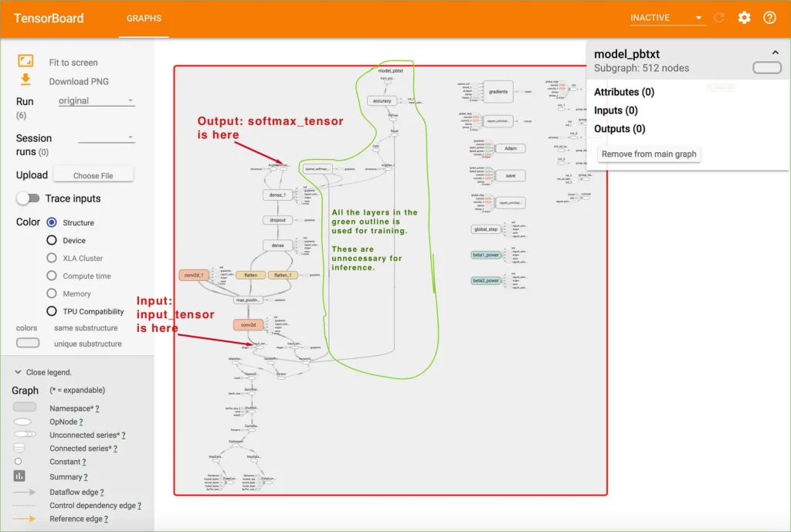Open the INACTIVE dashboards dropdown
Screen dimensions: 791x532
[x=667, y=18]
